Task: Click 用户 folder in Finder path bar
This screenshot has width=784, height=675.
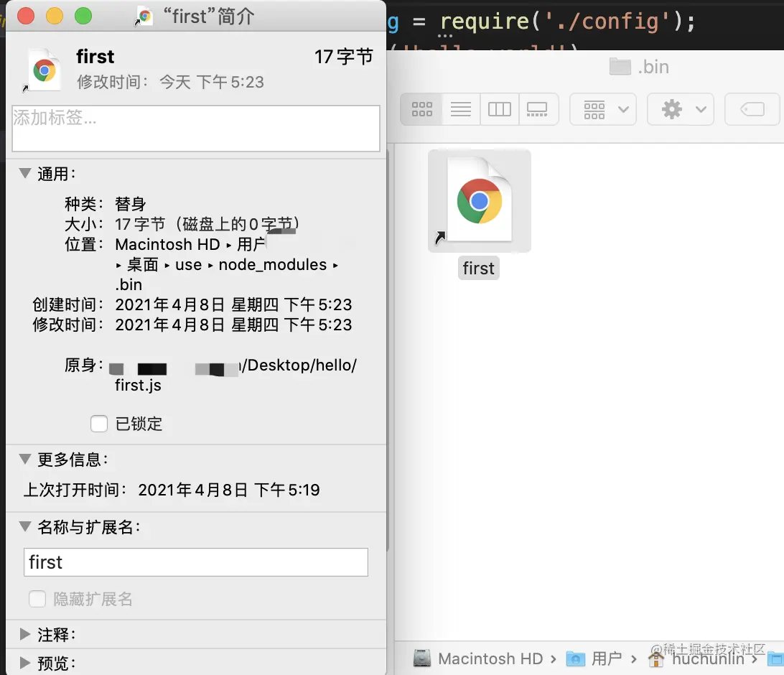Action: point(607,658)
